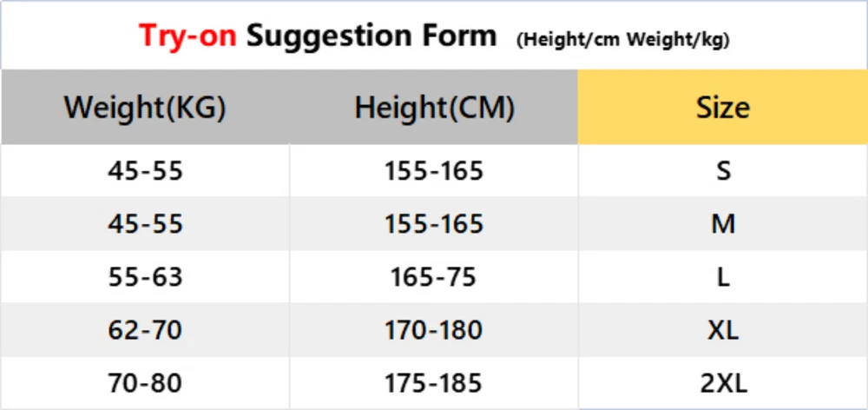Select the Weight(KG) column header

[145, 109]
